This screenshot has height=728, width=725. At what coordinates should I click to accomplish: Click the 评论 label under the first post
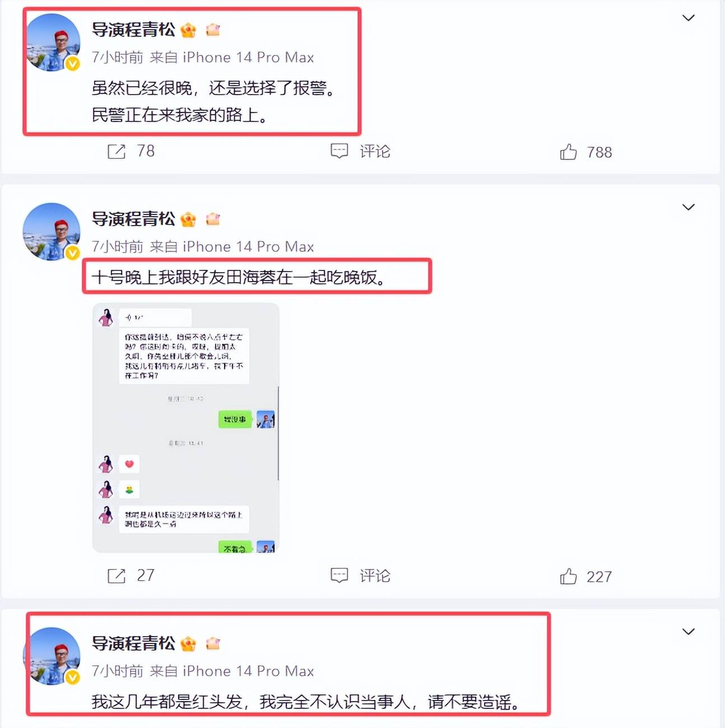click(x=375, y=151)
